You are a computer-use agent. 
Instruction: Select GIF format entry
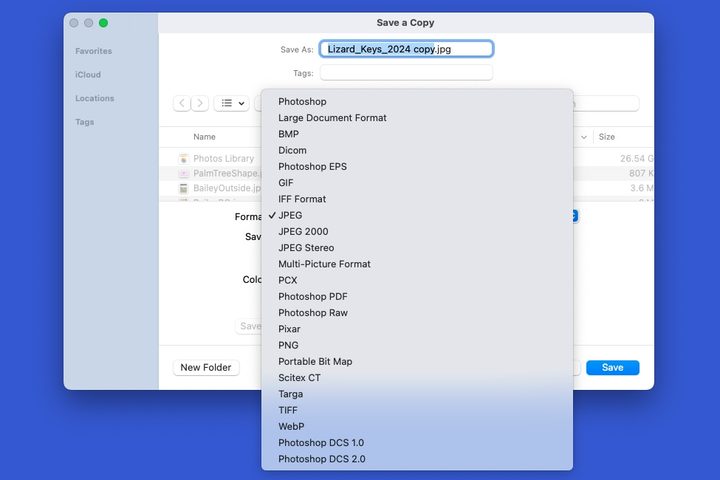417,183
